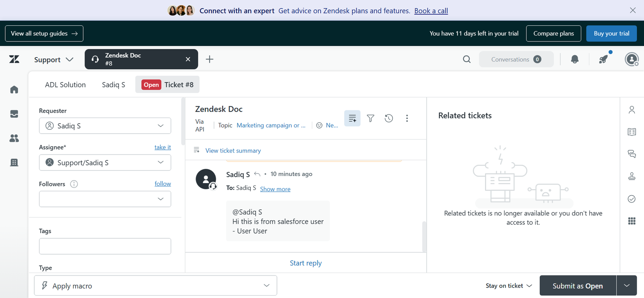Toggle ticket summary panel icon
The height and width of the screenshot is (298, 644).
(352, 118)
